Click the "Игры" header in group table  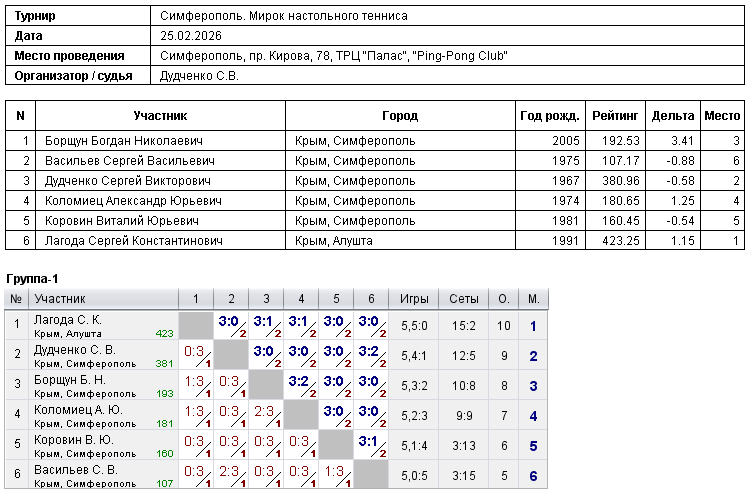pyautogui.click(x=414, y=299)
